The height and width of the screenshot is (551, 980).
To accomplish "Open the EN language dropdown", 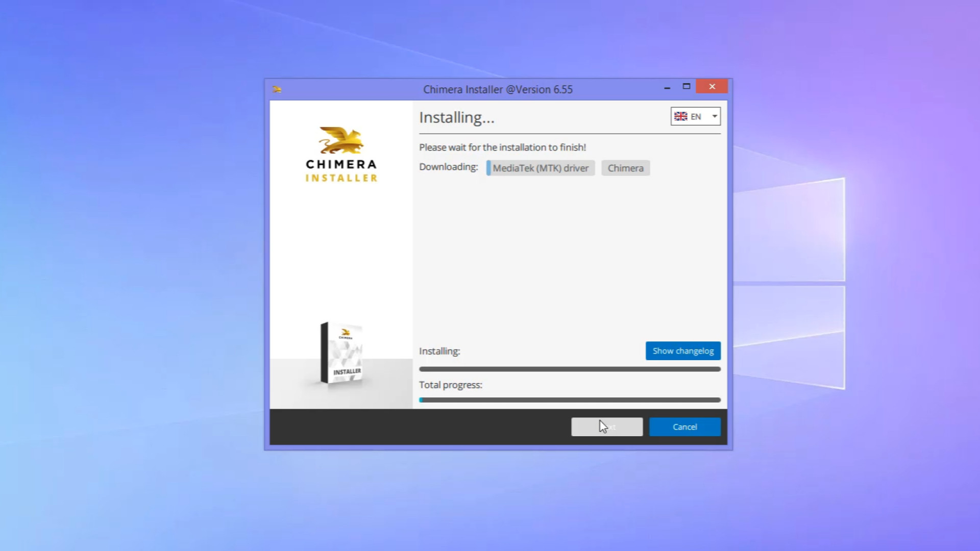I will pyautogui.click(x=695, y=116).
